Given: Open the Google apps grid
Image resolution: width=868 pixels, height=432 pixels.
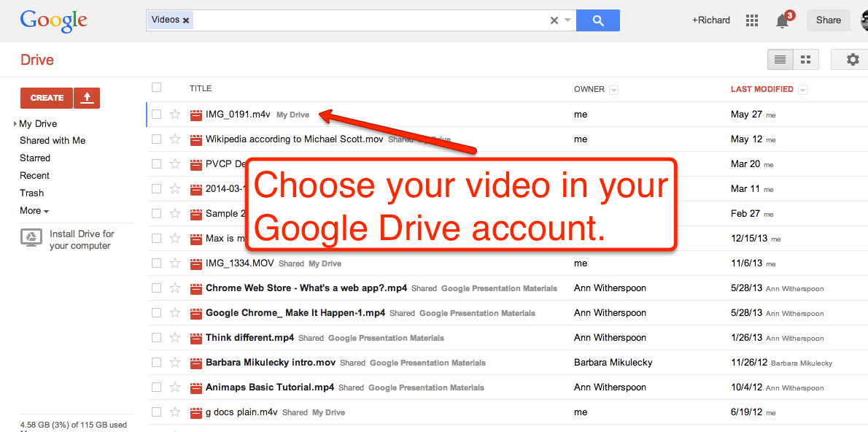Looking at the screenshot, I should (752, 20).
